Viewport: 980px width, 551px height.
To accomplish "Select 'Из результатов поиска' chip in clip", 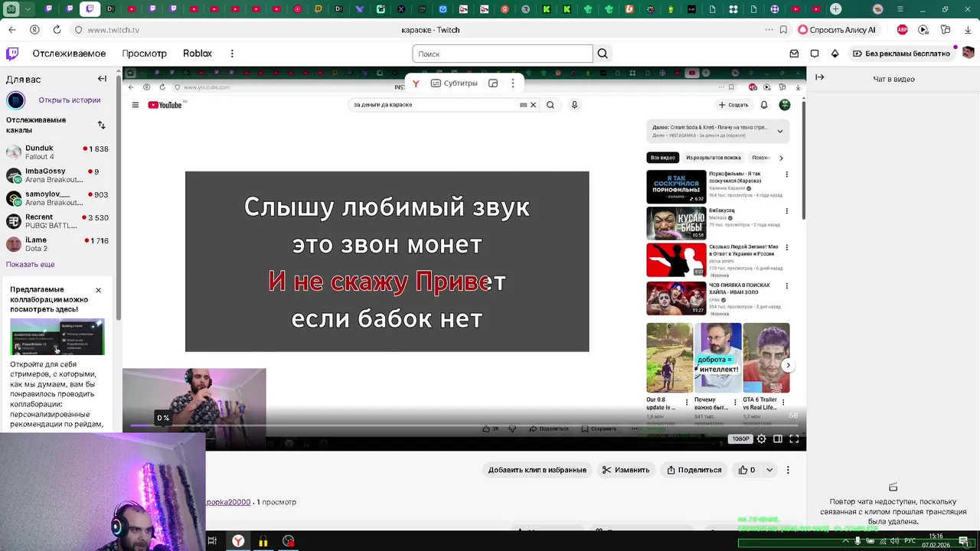I will coord(714,158).
